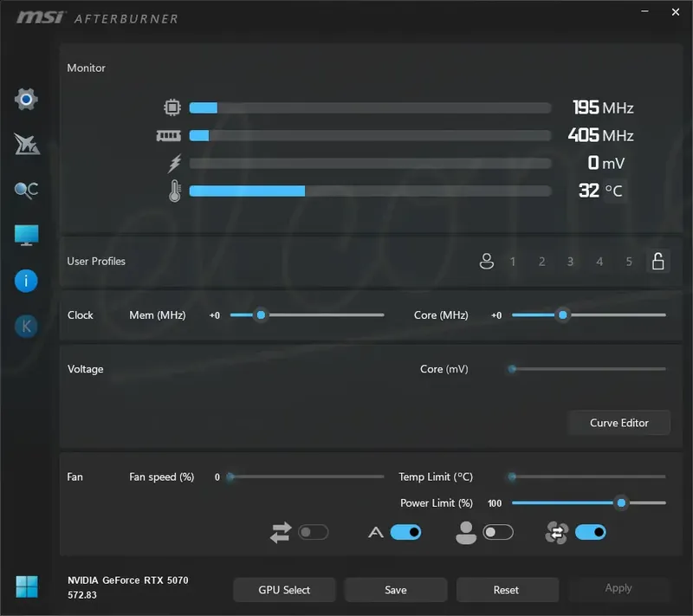Select user profile slot 5
The image size is (693, 616).
629,262
